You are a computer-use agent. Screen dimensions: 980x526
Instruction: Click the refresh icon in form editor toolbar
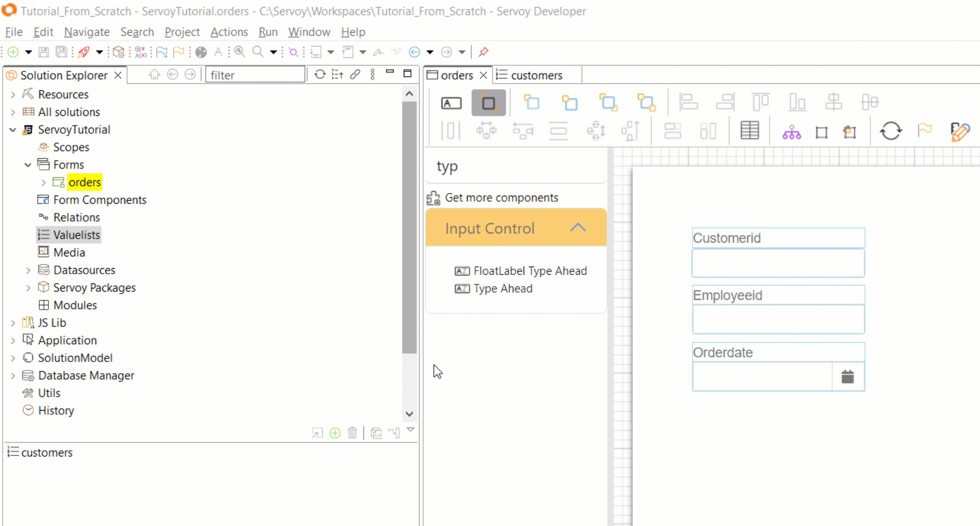(x=890, y=131)
